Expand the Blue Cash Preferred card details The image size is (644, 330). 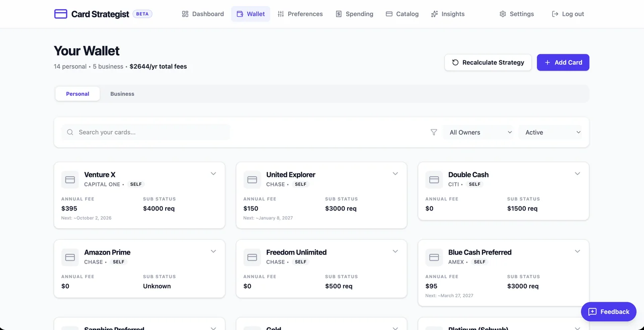point(577,251)
